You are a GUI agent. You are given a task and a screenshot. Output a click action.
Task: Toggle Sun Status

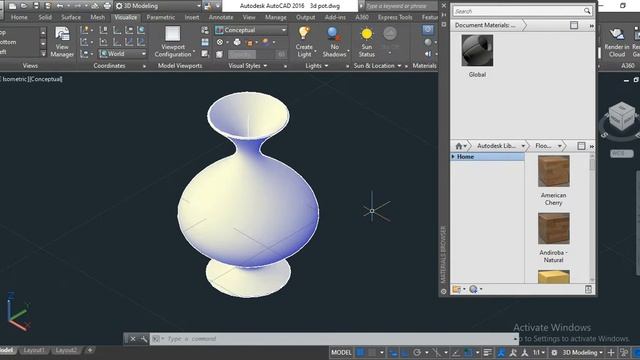tap(367, 42)
